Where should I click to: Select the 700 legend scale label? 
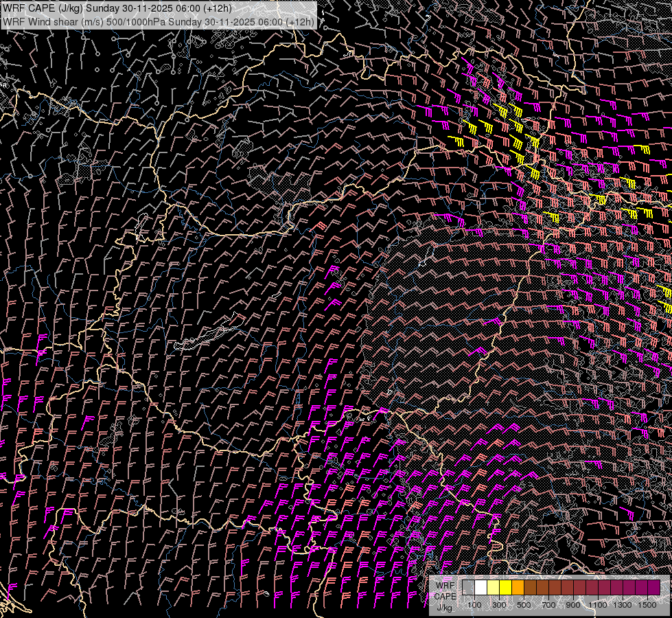(x=548, y=605)
